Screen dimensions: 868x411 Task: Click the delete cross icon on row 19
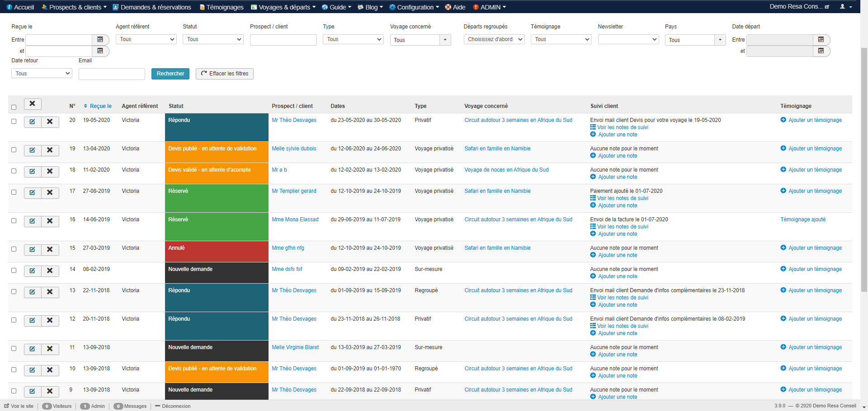pos(50,150)
